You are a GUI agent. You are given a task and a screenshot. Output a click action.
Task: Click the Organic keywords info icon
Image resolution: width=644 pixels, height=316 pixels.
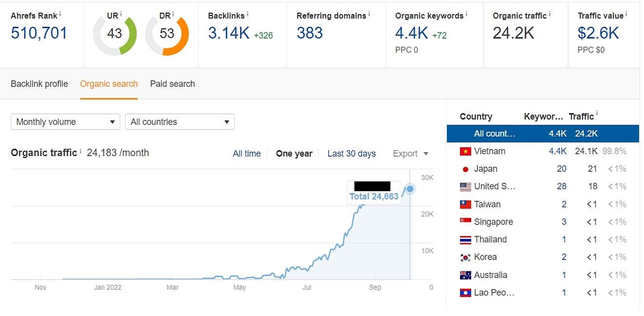click(x=466, y=14)
